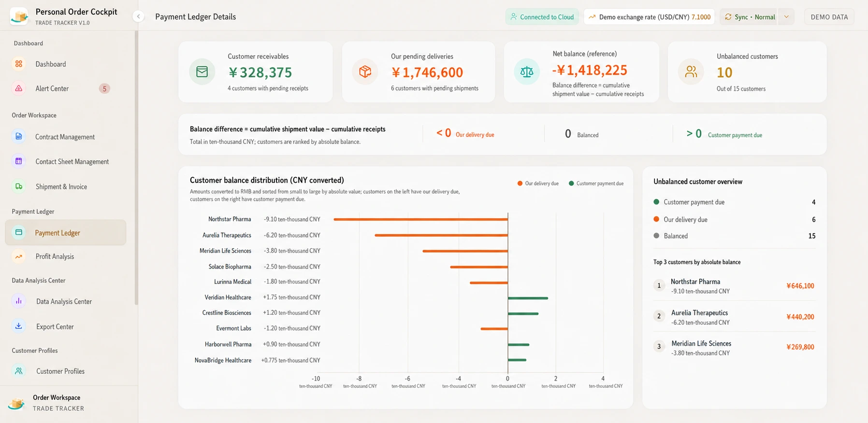Viewport: 868px width, 423px height.
Task: Click the ¥1,746,600 pending deliveries value
Action: pos(427,72)
